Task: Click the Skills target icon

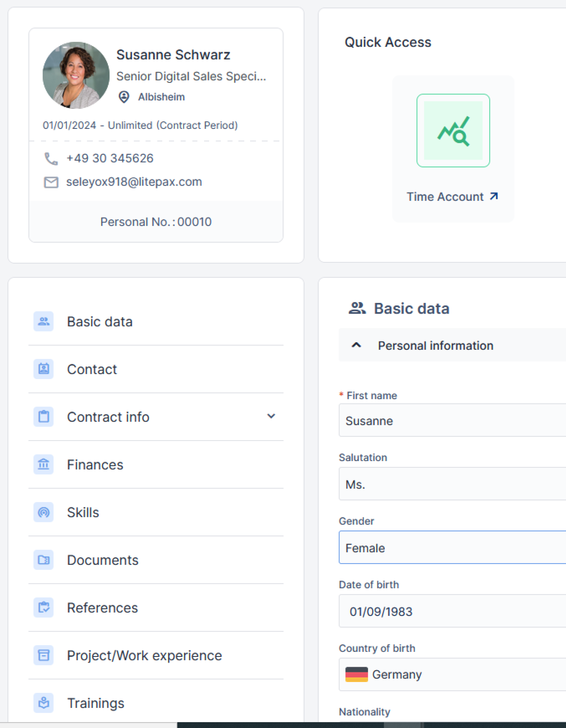Action: 43,512
